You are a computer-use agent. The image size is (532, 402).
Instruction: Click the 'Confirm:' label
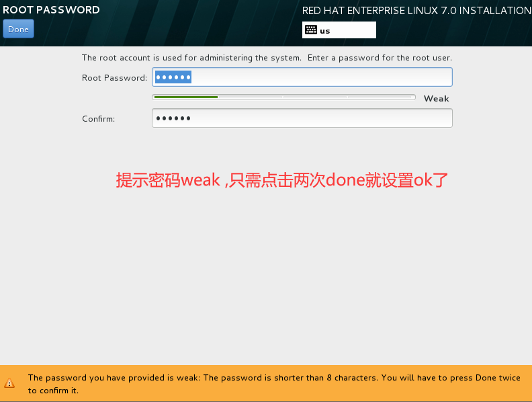pos(98,119)
